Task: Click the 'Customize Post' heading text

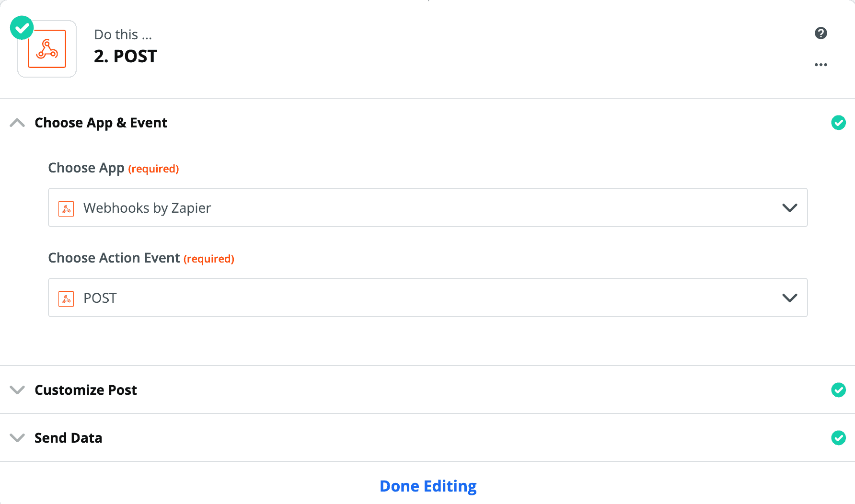Action: [x=86, y=390]
